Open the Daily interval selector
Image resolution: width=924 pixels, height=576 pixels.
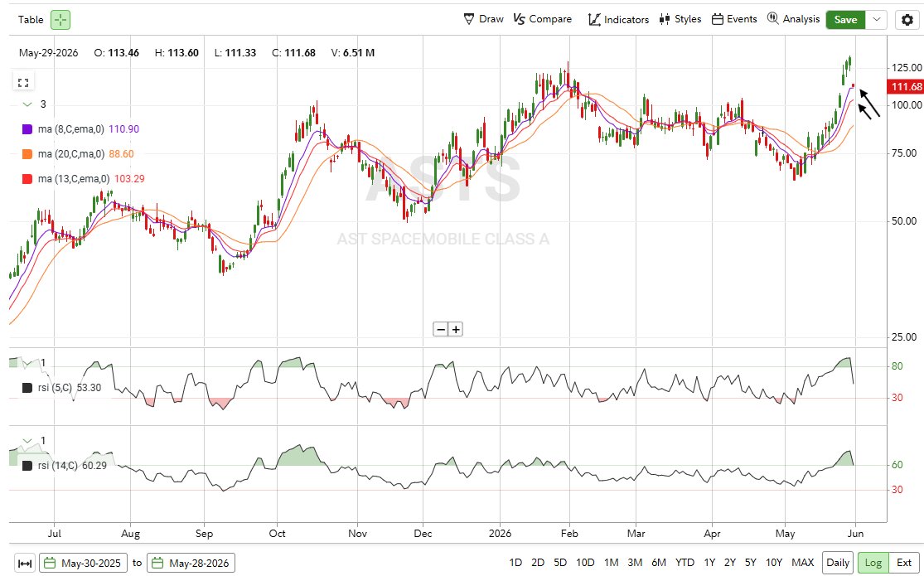coord(837,563)
